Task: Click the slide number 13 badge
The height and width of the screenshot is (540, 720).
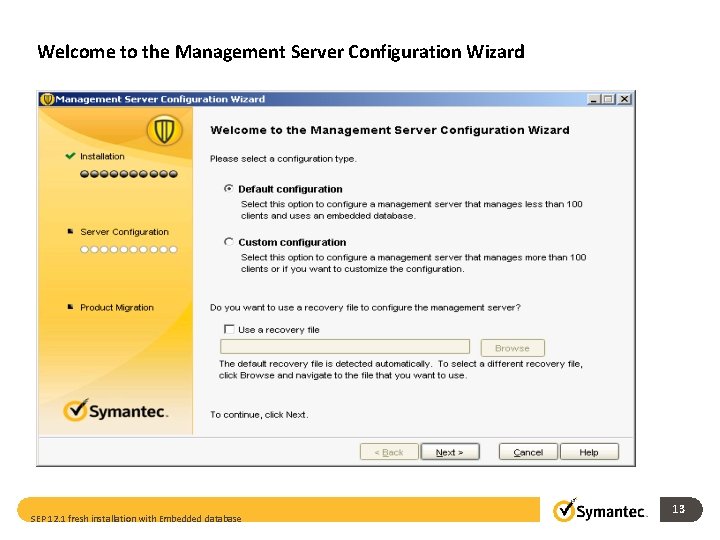Action: (681, 509)
